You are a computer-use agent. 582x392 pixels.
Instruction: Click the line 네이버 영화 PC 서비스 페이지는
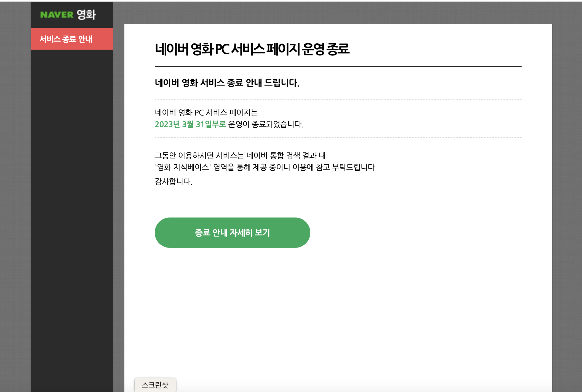click(x=206, y=112)
